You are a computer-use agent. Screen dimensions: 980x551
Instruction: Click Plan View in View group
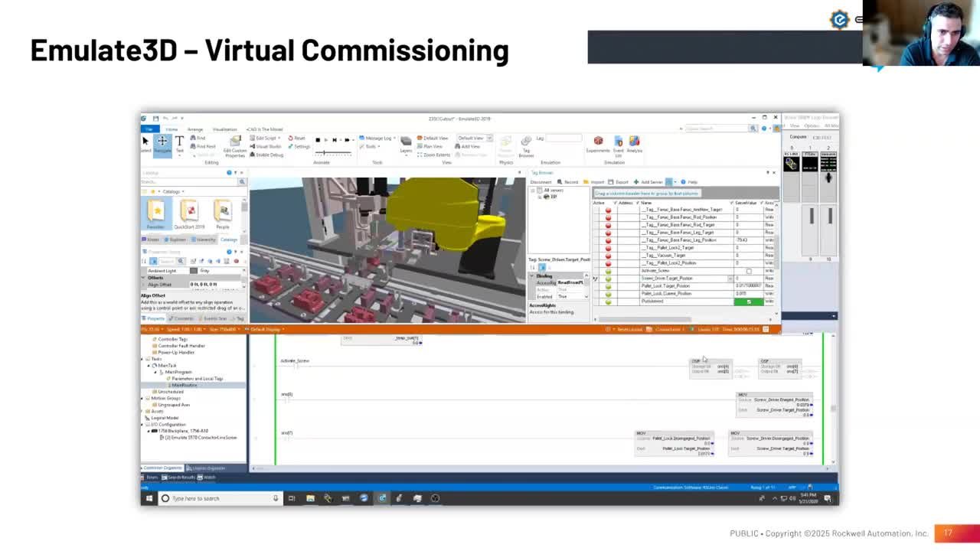click(430, 146)
